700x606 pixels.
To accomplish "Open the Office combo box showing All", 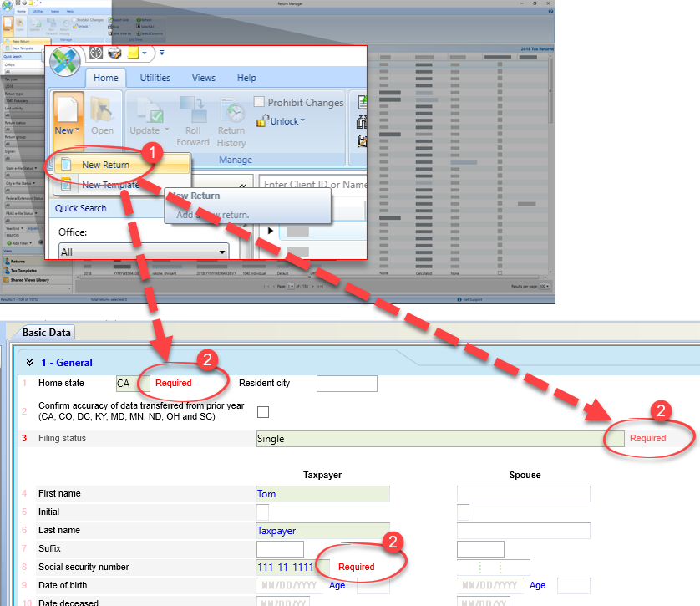I will click(x=144, y=252).
